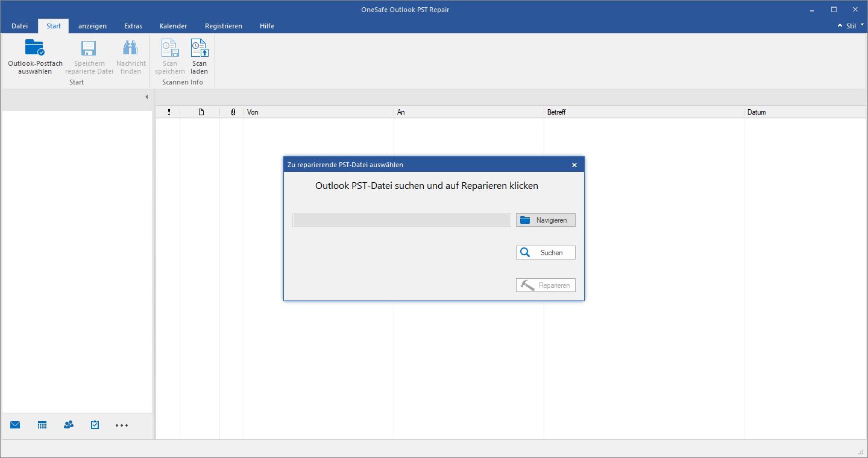Open the Hilfe tab
This screenshot has height=458, width=868.
266,26
